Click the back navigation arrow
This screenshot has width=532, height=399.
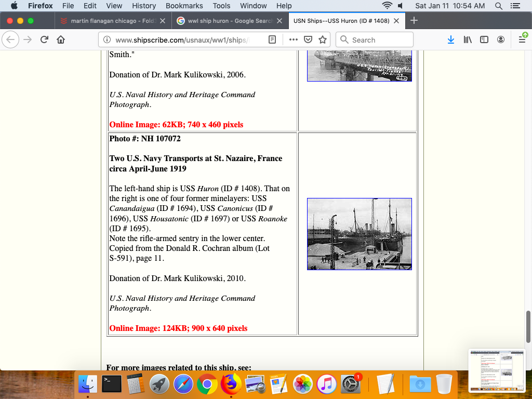click(x=11, y=40)
